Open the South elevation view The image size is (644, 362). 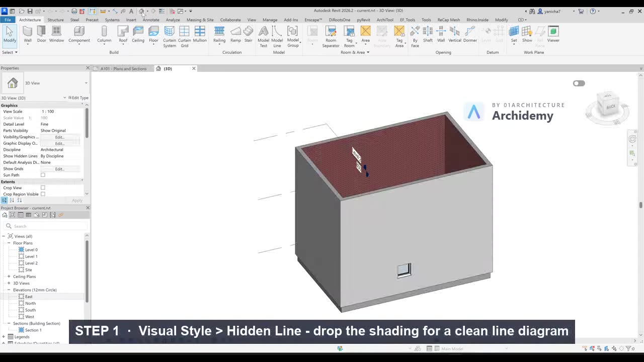pos(30,310)
